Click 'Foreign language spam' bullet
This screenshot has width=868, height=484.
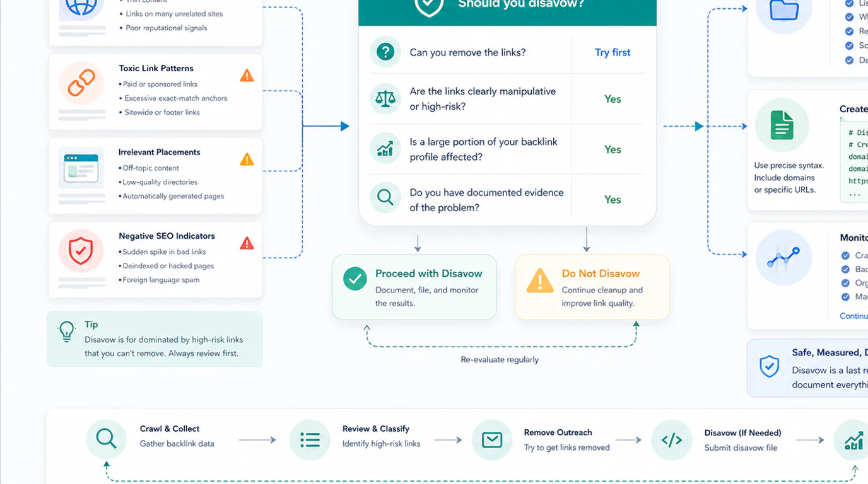point(161,280)
